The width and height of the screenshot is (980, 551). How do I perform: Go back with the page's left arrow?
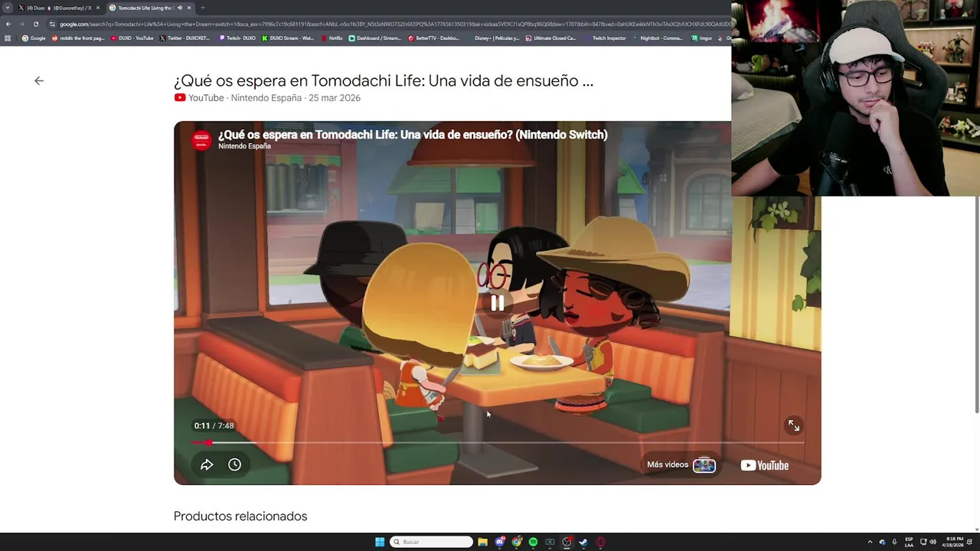tap(39, 80)
